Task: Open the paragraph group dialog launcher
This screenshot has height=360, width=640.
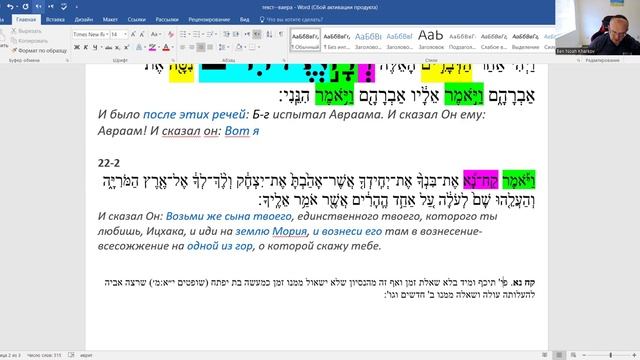Action: pyautogui.click(x=284, y=60)
